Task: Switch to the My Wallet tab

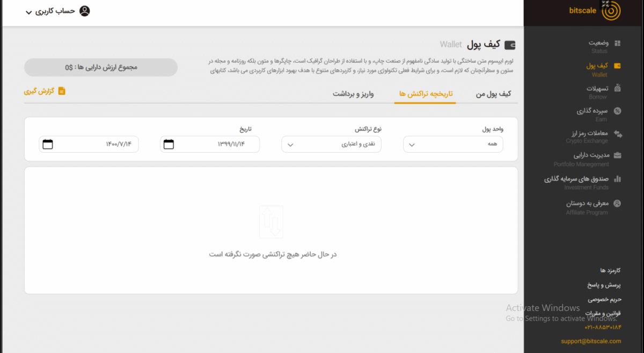Action: pyautogui.click(x=493, y=94)
